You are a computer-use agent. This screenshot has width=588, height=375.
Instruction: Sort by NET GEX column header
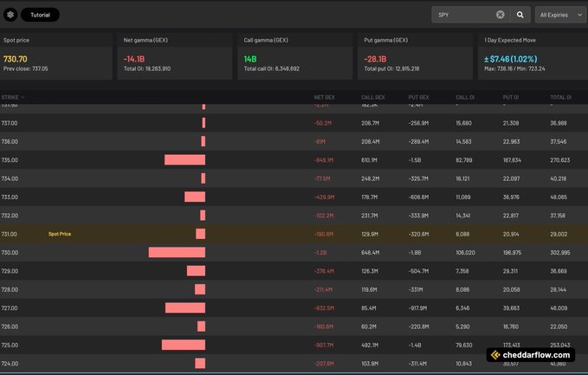pos(325,97)
